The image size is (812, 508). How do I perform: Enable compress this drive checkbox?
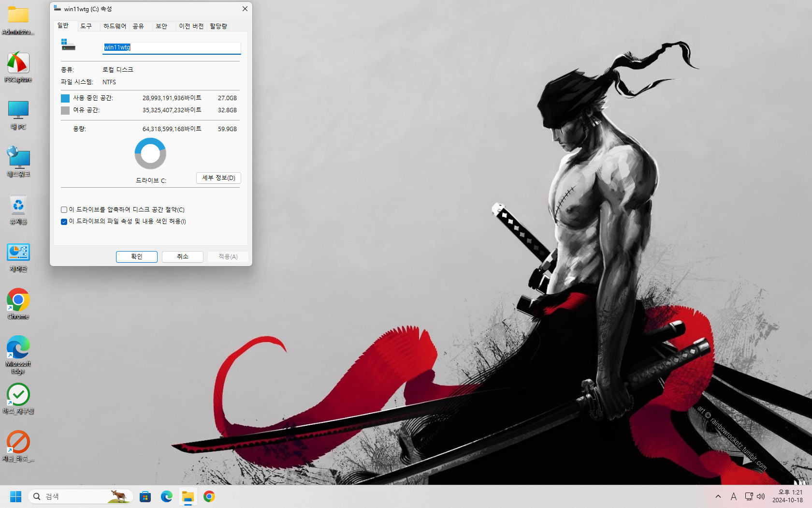pyautogui.click(x=64, y=210)
